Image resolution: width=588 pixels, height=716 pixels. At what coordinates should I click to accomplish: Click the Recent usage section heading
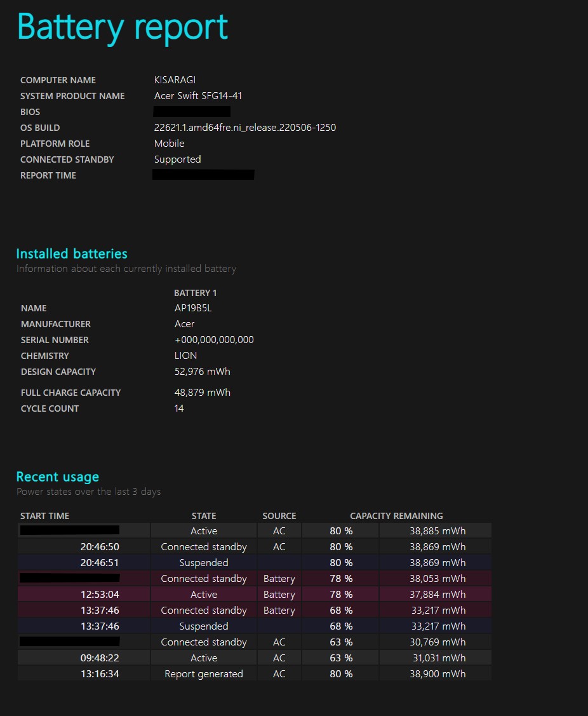click(x=58, y=476)
